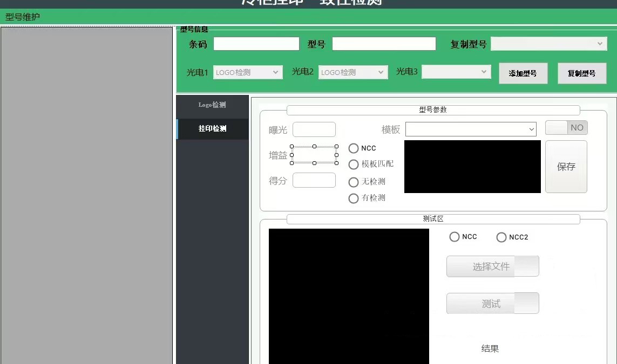This screenshot has height=364, width=617.
Task: Click into the 条码 input field
Action: (256, 44)
